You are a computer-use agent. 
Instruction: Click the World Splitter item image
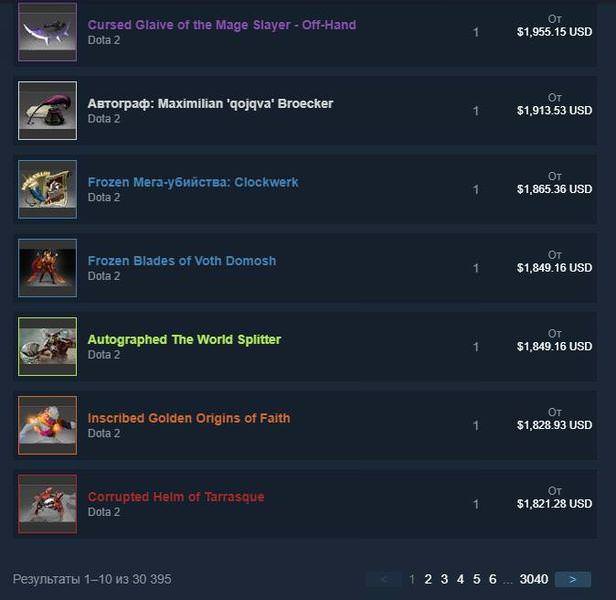tap(48, 346)
